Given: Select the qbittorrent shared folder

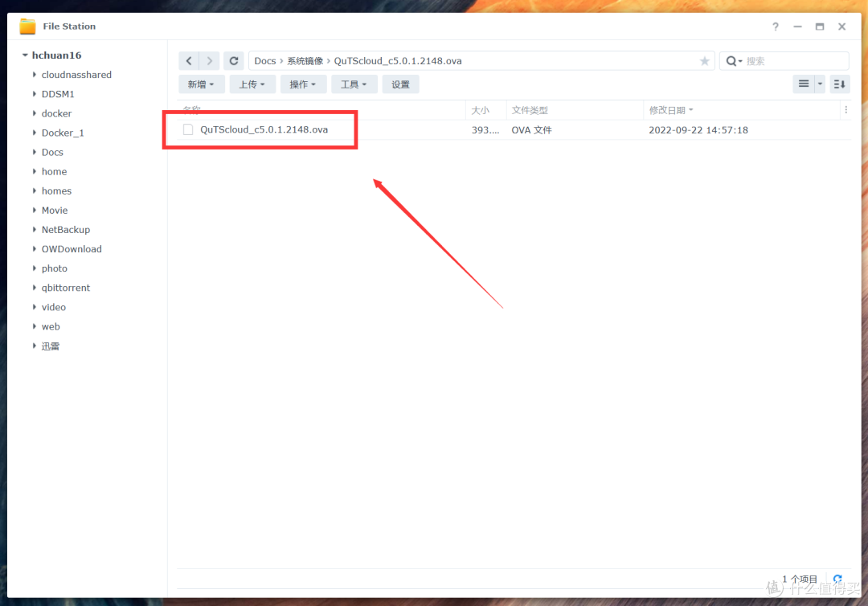Looking at the screenshot, I should pos(66,288).
